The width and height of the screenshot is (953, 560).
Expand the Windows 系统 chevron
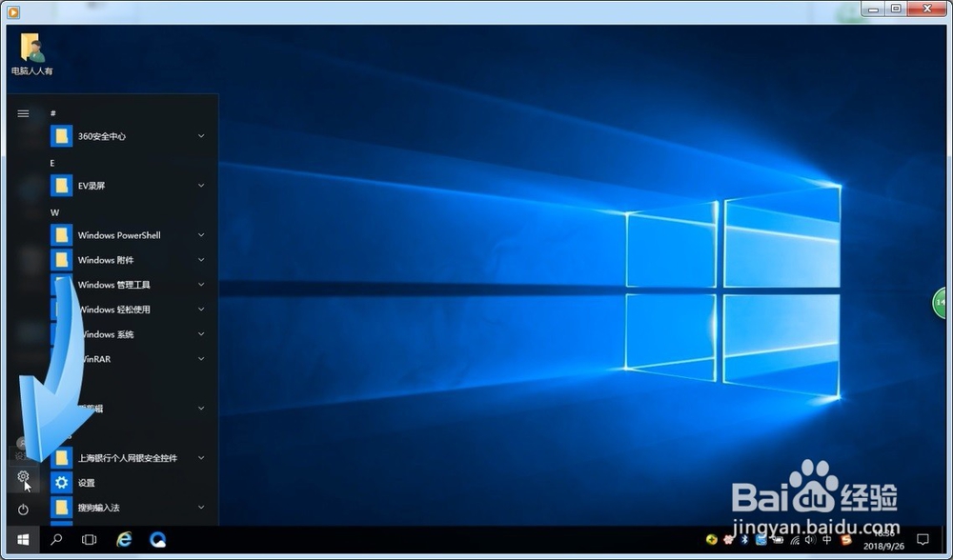coord(201,334)
